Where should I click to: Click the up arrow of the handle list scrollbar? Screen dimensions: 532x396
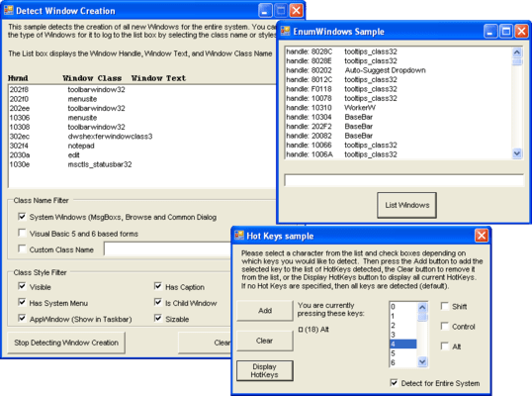[517, 51]
